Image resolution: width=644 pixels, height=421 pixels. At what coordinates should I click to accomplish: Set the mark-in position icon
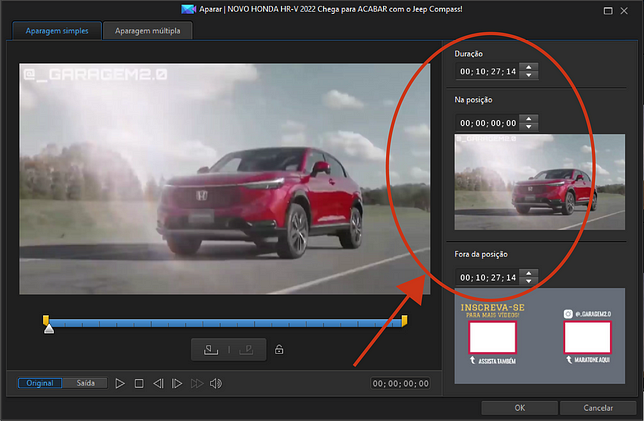(211, 350)
